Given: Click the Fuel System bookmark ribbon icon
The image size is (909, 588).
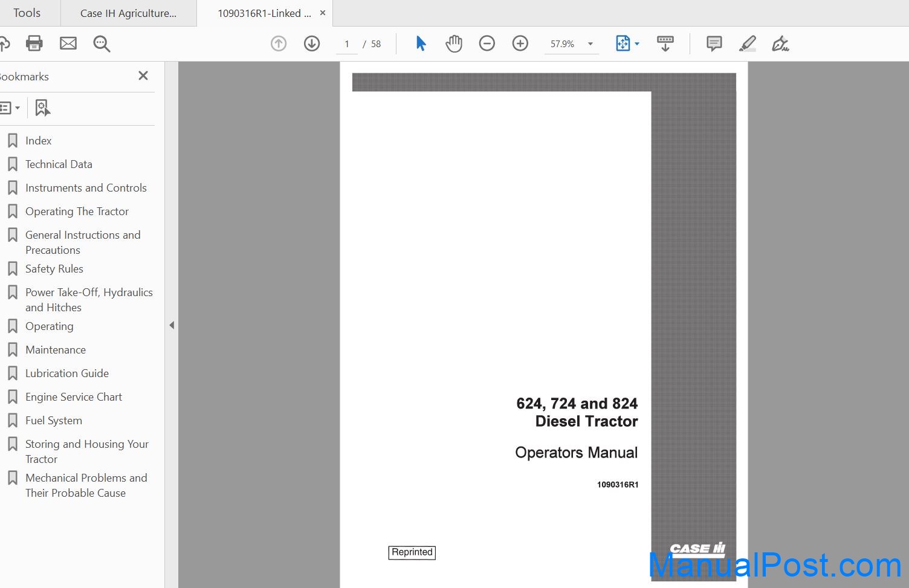Looking at the screenshot, I should pos(12,421).
